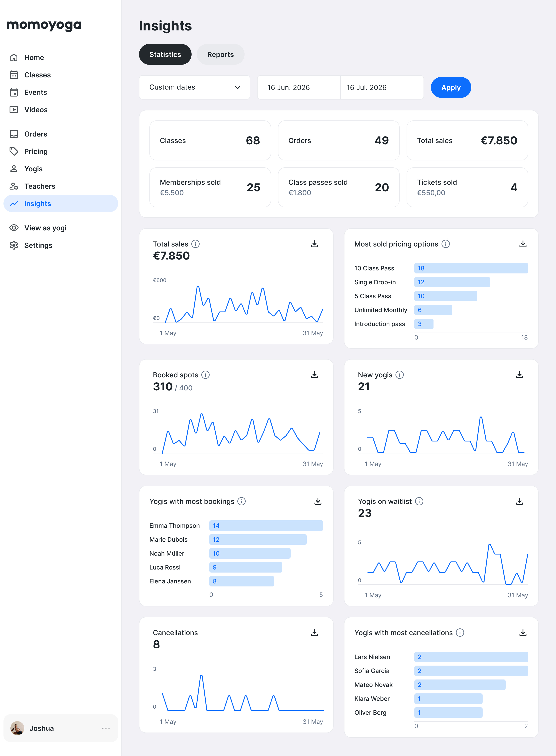556x756 pixels.
Task: Download Yogis with most bookings data
Action: [317, 501]
